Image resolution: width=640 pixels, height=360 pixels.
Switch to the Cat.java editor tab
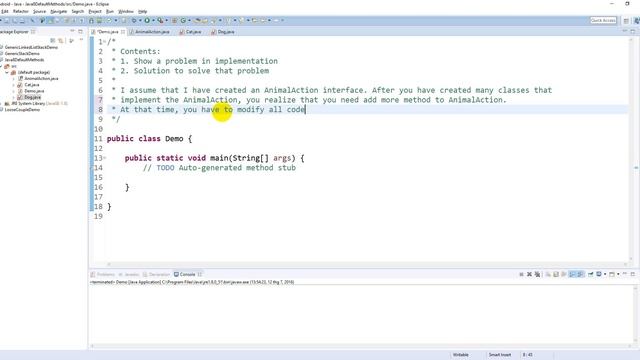click(190, 31)
